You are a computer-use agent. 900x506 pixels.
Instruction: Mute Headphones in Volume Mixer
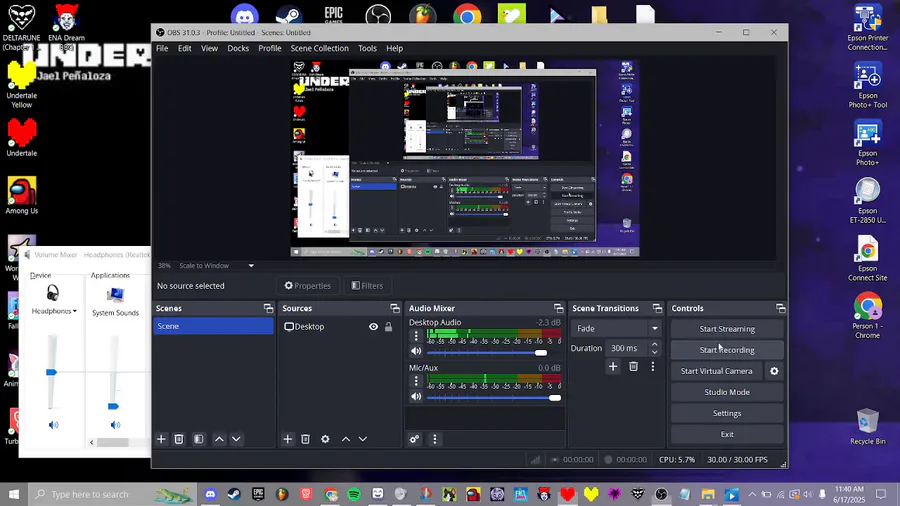point(53,425)
